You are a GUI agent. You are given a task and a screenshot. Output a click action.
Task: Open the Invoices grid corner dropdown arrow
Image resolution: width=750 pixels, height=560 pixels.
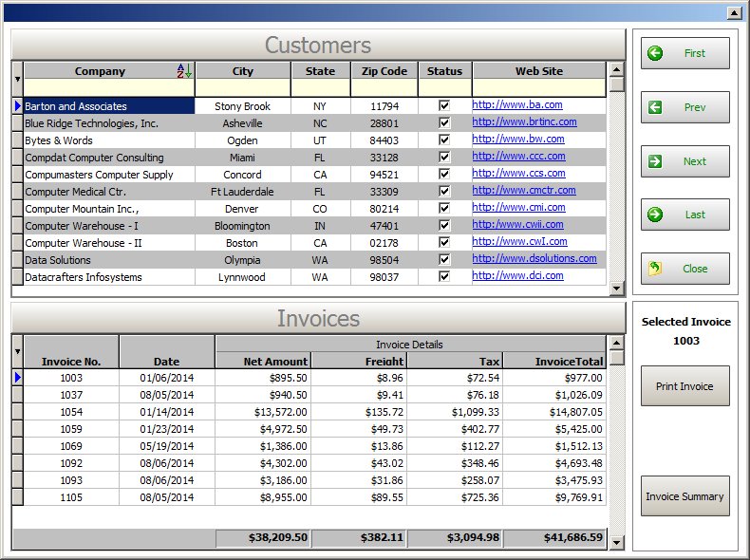(x=17, y=351)
